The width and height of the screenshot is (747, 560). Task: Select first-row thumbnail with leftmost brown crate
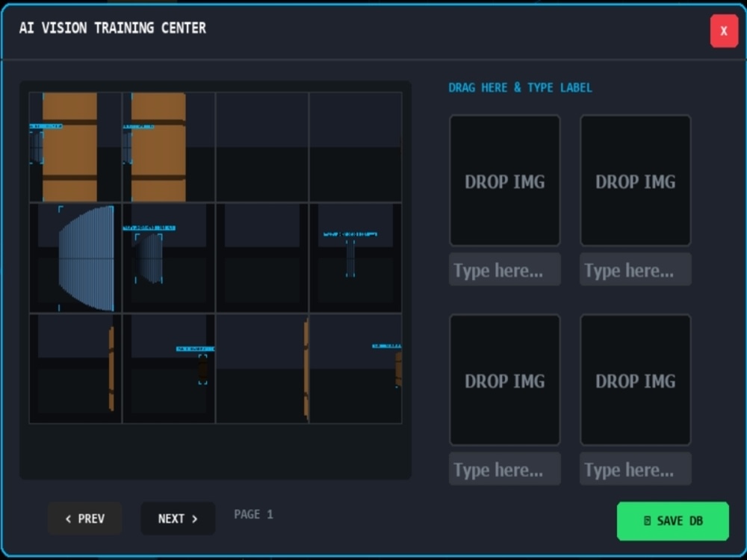coord(75,147)
